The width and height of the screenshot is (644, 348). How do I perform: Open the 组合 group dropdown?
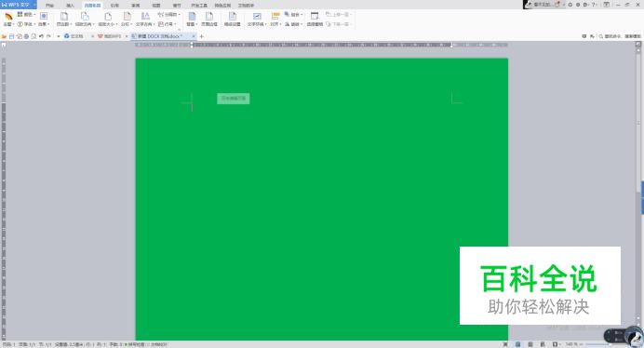(293, 14)
